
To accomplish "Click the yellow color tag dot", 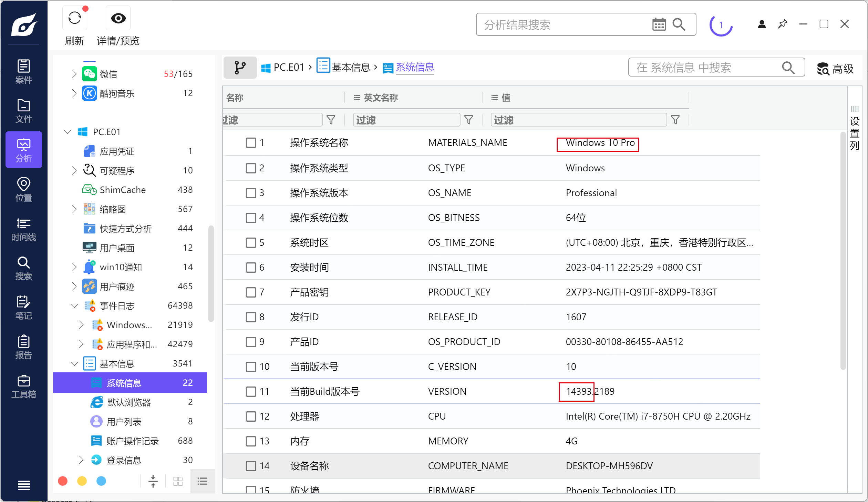I will tap(82, 481).
